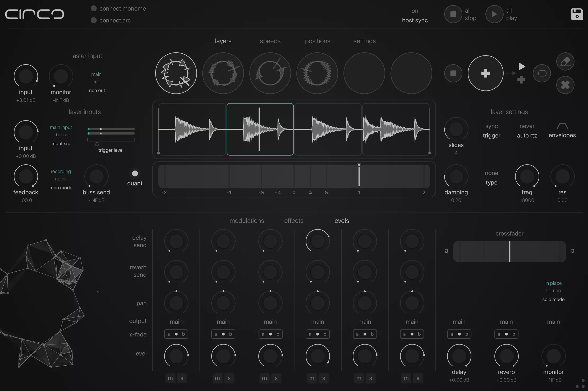Enable solo mode
This screenshot has height=391, width=588.
click(553, 299)
